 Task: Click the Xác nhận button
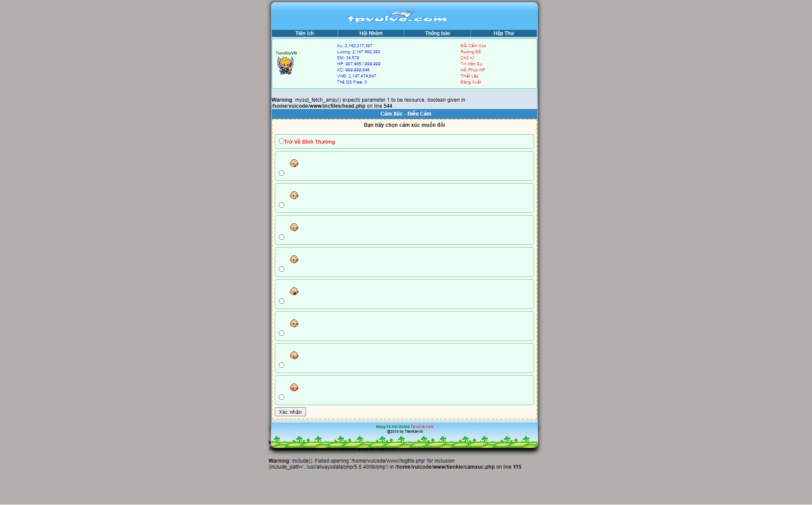(x=290, y=412)
